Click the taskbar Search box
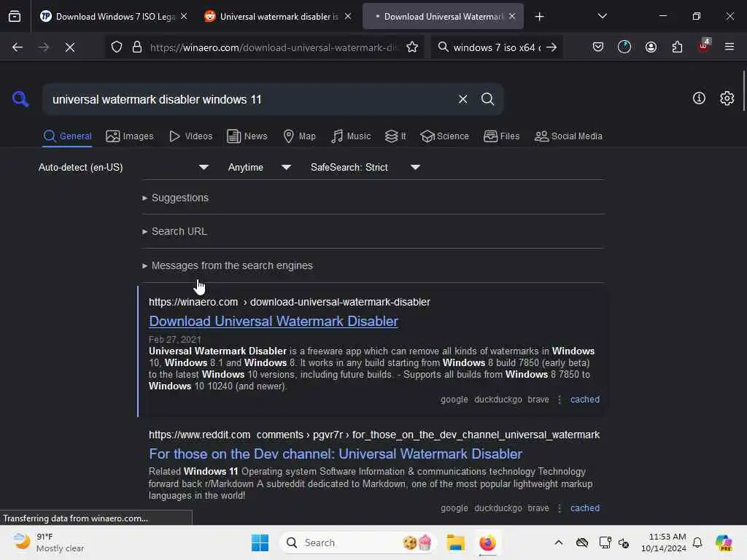Screen dimensions: 747x560 click(x=357, y=542)
